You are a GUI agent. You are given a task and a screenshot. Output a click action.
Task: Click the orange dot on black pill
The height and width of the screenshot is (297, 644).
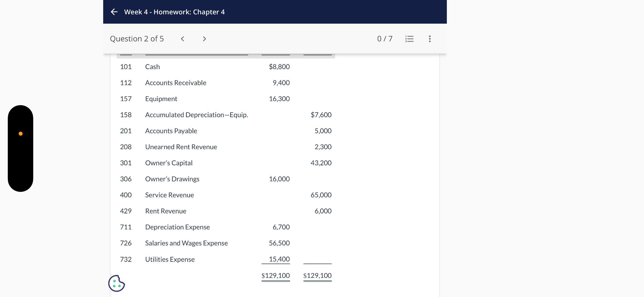pyautogui.click(x=21, y=134)
